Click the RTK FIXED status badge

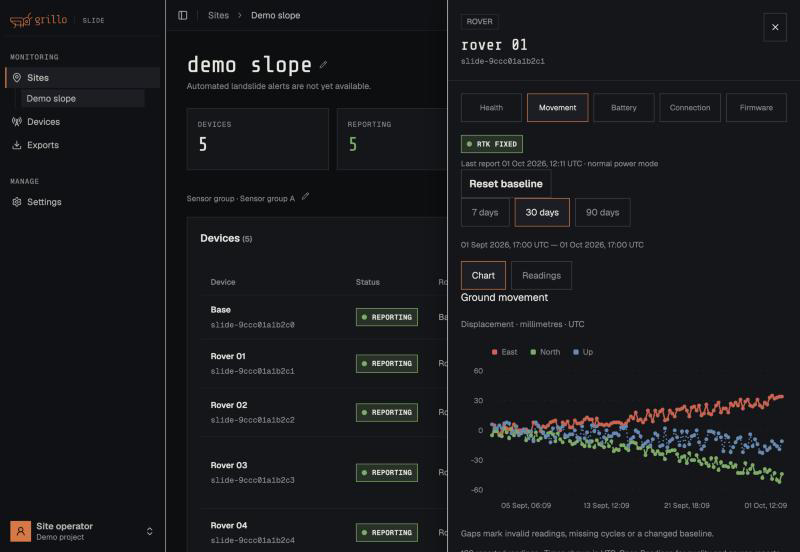(x=492, y=144)
